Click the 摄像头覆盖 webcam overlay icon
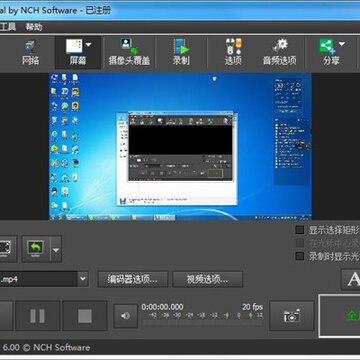The width and height of the screenshot is (360, 360). [x=129, y=52]
